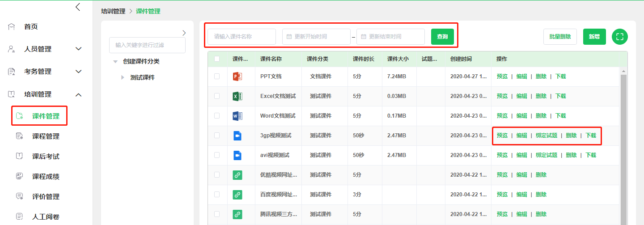Image resolution: width=644 pixels, height=225 pixels.
Task: Click the link icon of 百度视频网址 row
Action: tap(237, 195)
